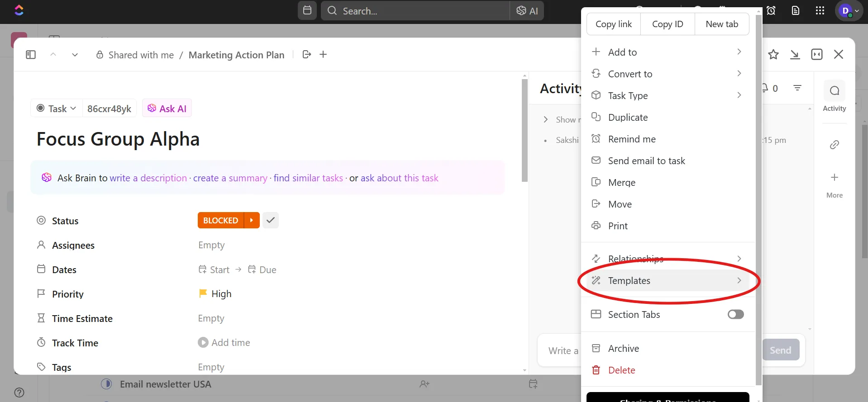Click the link icon in right sidebar
The image size is (868, 402).
834,145
